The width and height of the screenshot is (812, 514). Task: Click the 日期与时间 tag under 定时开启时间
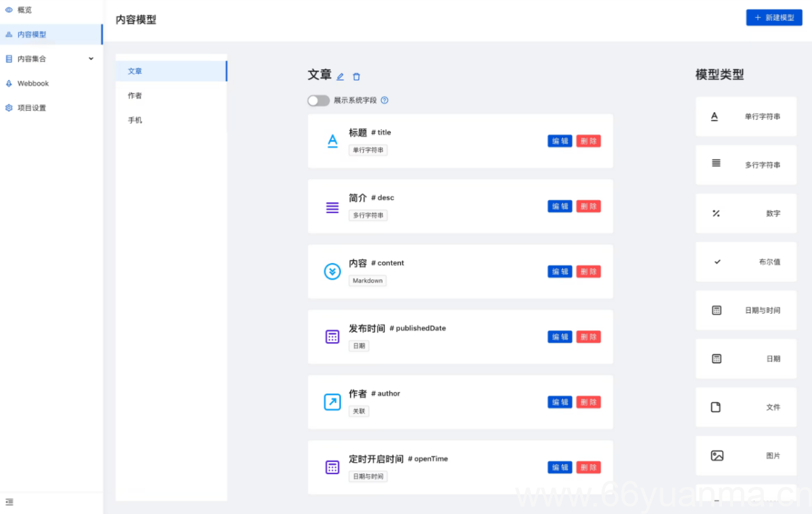click(368, 476)
